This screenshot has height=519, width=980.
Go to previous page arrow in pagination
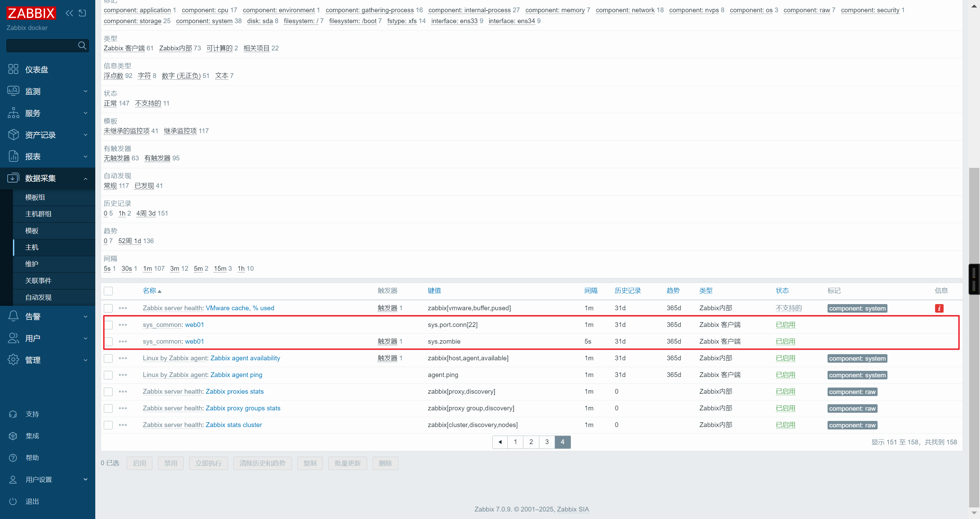(x=500, y=442)
